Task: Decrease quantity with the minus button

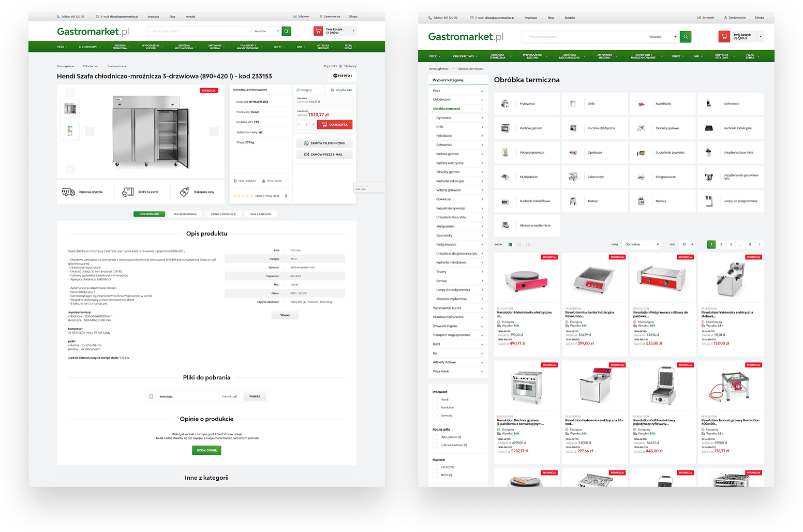Action: click(x=299, y=125)
